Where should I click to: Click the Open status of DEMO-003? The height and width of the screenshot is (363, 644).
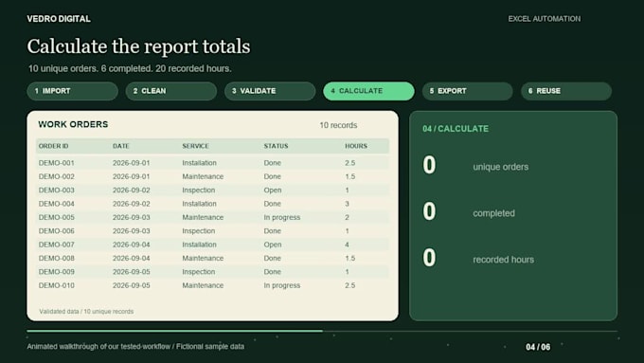pyautogui.click(x=273, y=190)
